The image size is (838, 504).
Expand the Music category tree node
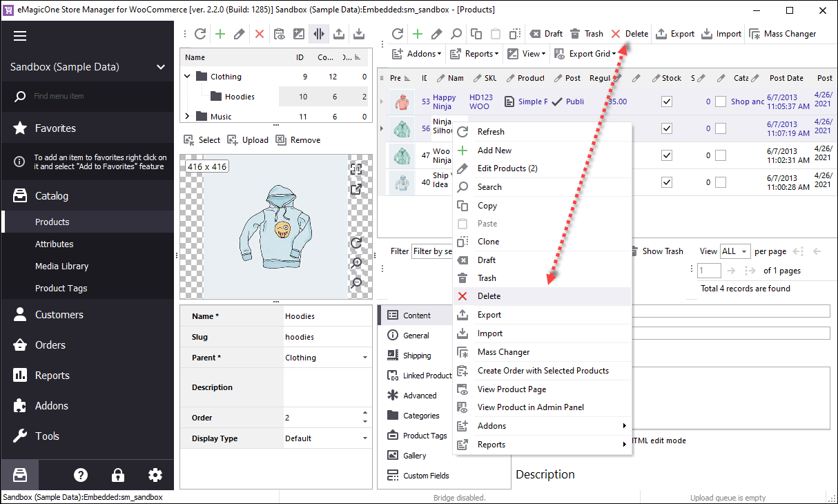point(187,117)
